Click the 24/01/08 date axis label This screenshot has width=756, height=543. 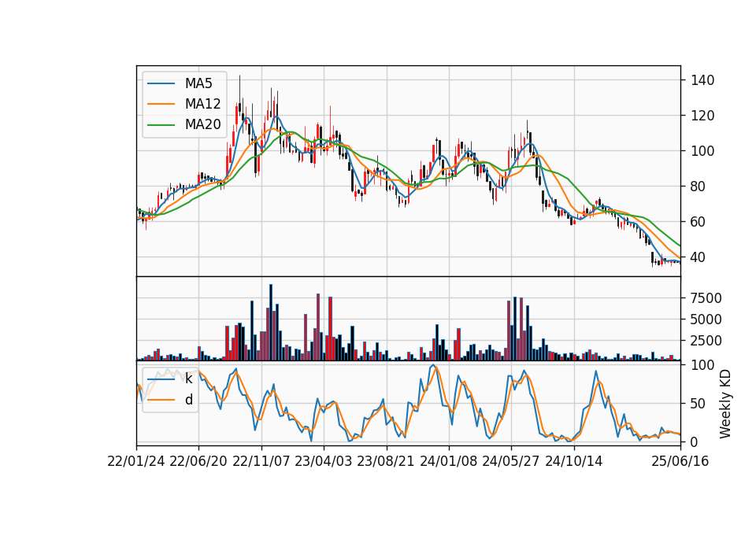448,461
